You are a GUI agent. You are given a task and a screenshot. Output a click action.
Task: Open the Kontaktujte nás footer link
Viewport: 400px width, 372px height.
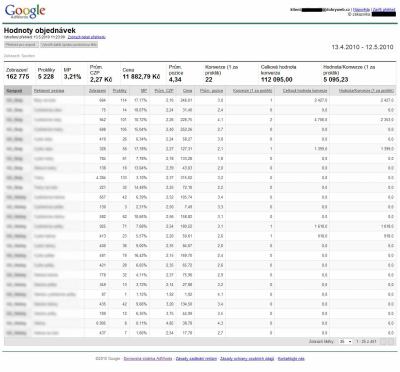pyautogui.click(x=291, y=359)
